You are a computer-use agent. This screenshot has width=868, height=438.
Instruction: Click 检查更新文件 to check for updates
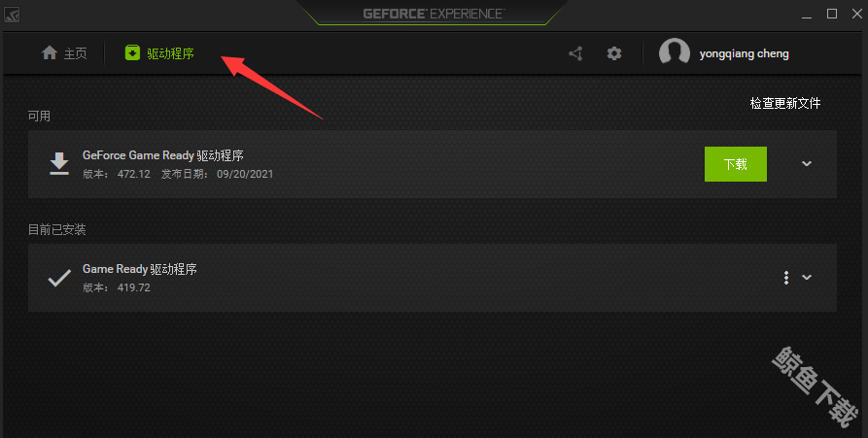(x=785, y=103)
